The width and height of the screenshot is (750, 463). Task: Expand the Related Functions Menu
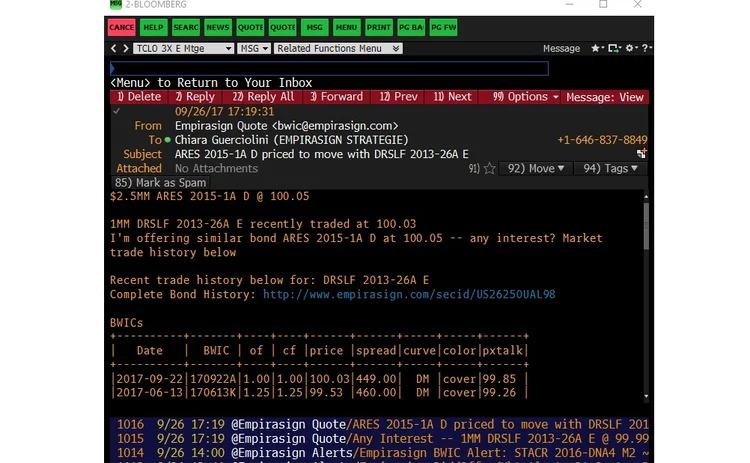(x=338, y=48)
